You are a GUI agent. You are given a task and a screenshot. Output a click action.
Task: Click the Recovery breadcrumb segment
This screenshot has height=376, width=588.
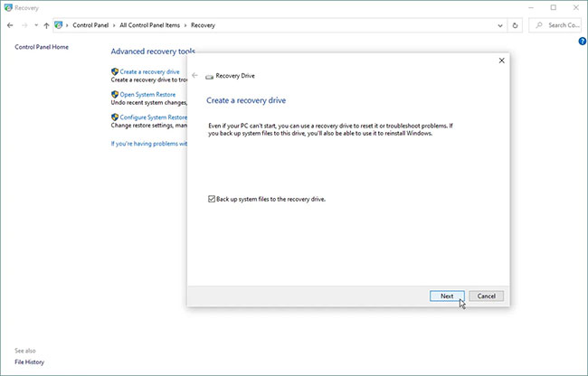click(x=203, y=25)
